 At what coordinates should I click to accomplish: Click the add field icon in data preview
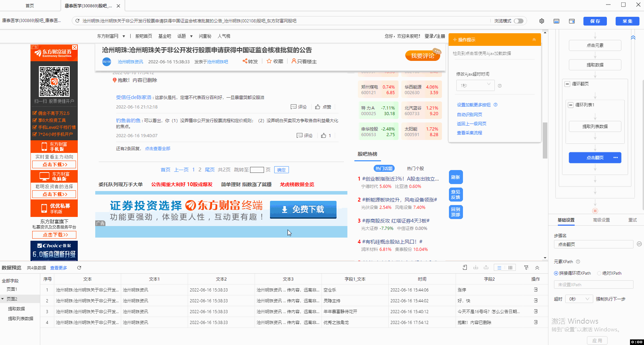click(465, 268)
